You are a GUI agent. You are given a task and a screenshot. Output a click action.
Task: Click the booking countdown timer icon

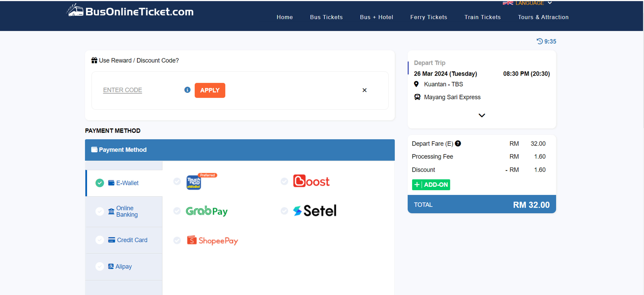click(x=540, y=41)
